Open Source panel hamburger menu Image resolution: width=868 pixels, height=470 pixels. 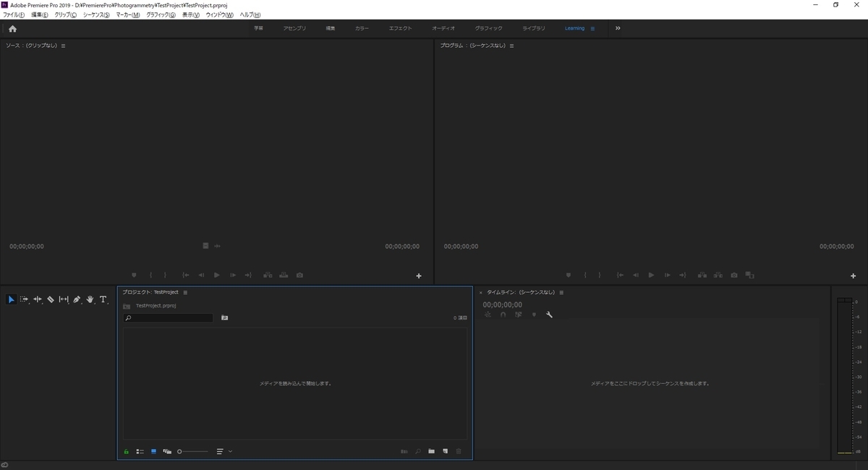pos(63,46)
